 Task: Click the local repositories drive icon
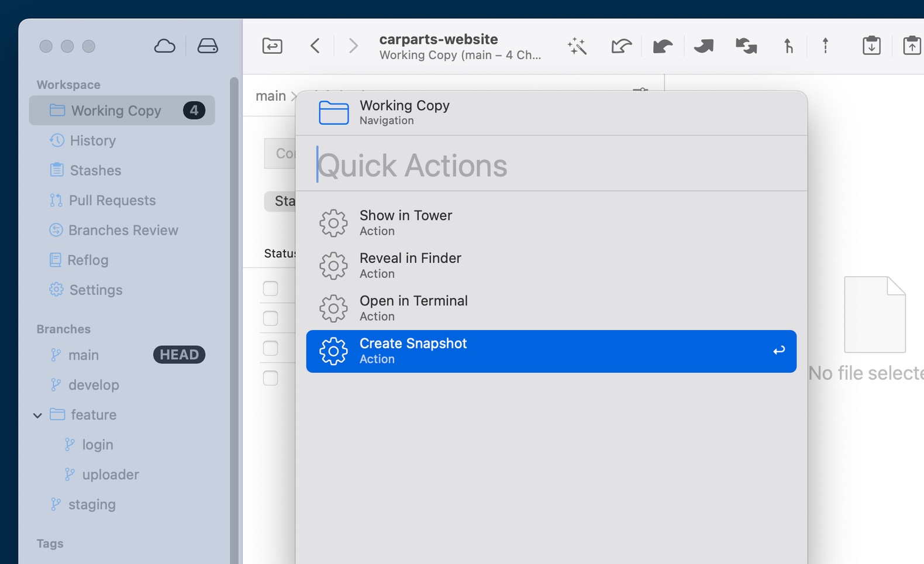pos(208,46)
